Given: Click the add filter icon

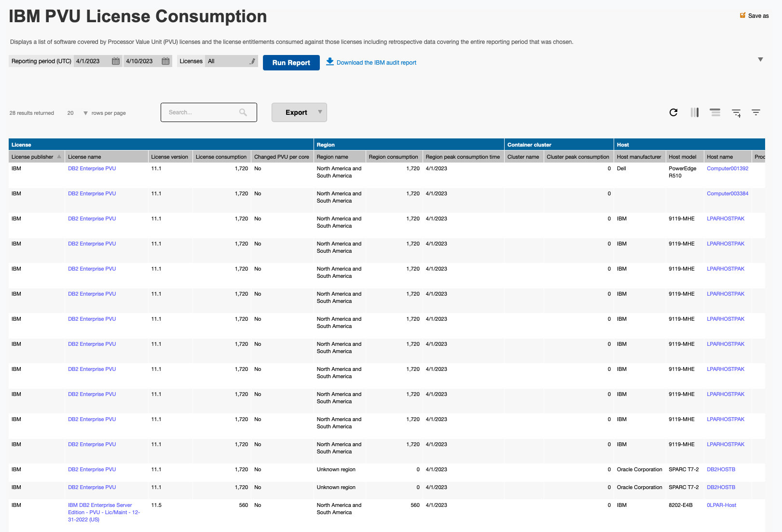Looking at the screenshot, I should point(736,112).
